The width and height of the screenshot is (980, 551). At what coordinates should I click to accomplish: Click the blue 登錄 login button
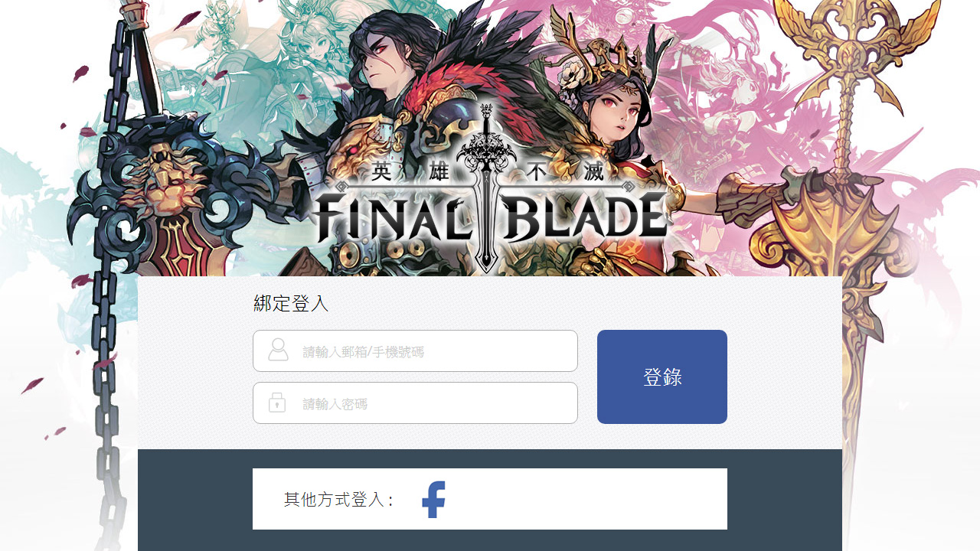click(662, 377)
